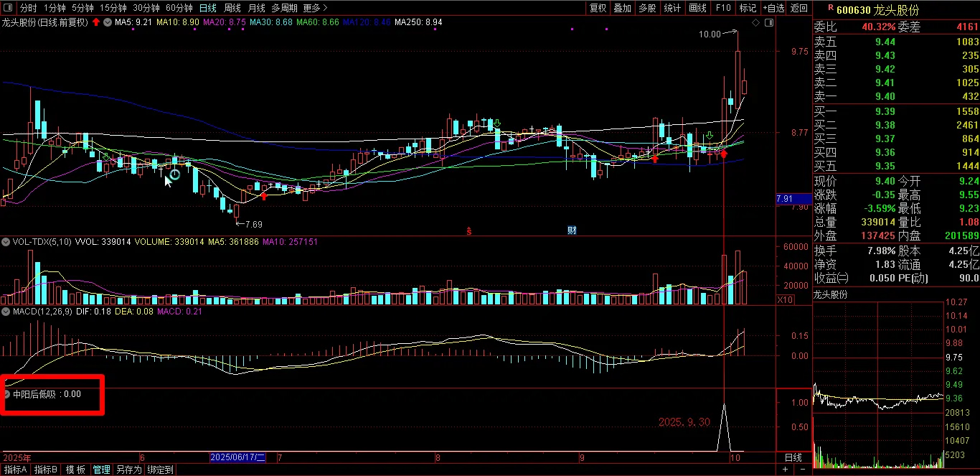Select the 周线 weekly tab
Screen dimensions: 980x476
click(x=232, y=8)
